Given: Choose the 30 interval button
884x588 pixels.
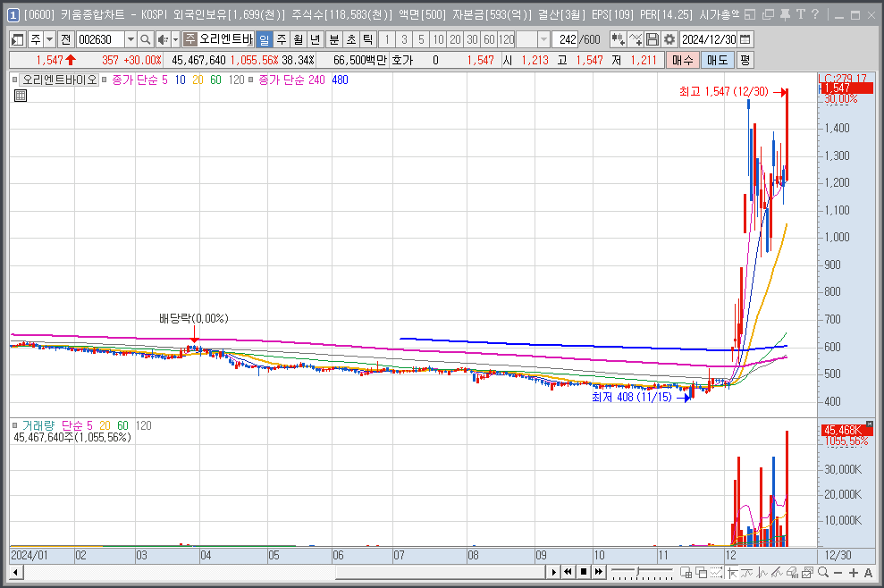Looking at the screenshot, I should [x=472, y=39].
